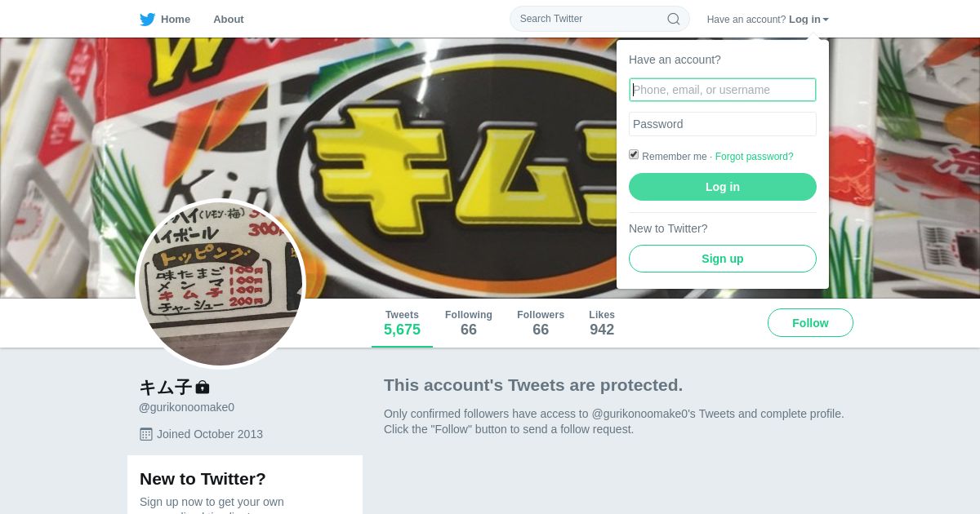Click the calendar icon near Joined October 2013

[x=146, y=434]
